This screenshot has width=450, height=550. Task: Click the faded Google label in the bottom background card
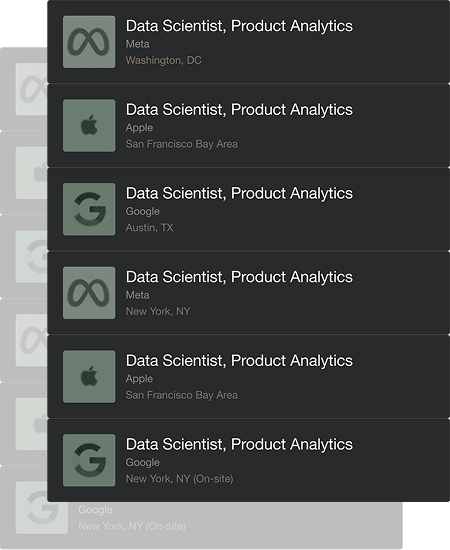coord(95,510)
